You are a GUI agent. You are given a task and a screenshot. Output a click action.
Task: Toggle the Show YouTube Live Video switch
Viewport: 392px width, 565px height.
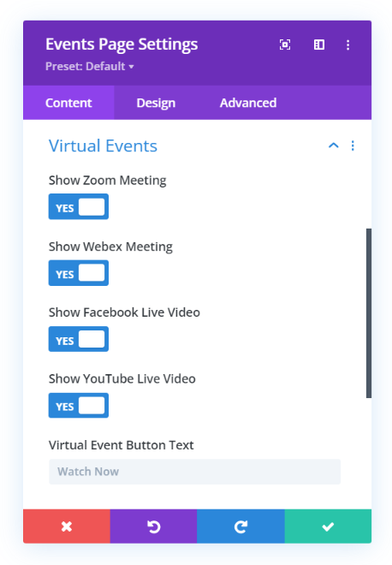pyautogui.click(x=79, y=406)
